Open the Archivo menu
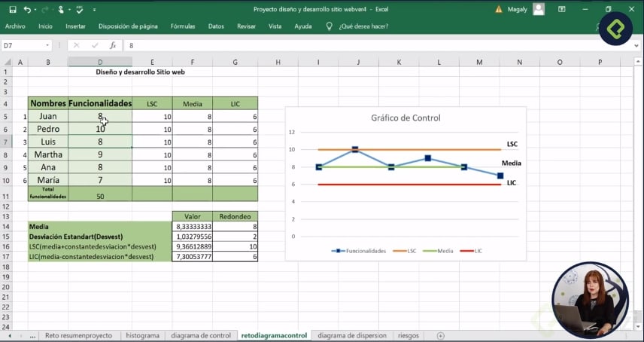Screen dimensions: 644x342 [15, 26]
